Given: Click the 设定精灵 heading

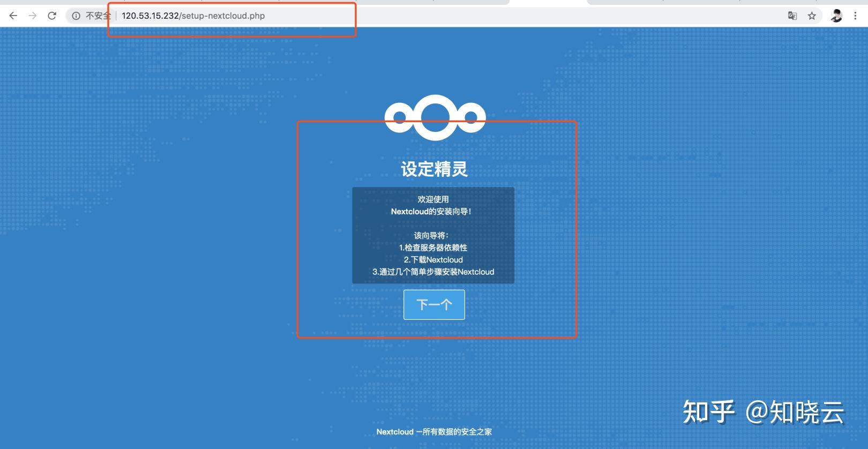Looking at the screenshot, I should [x=434, y=169].
